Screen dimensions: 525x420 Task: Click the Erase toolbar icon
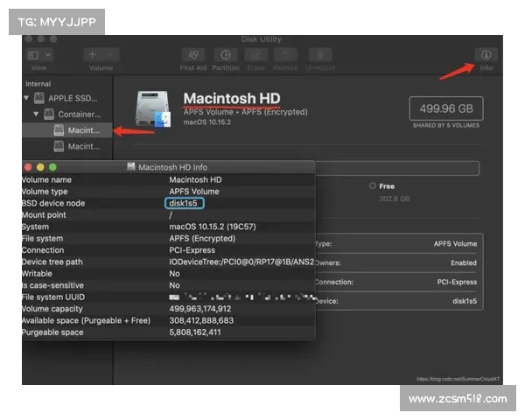[x=255, y=54]
